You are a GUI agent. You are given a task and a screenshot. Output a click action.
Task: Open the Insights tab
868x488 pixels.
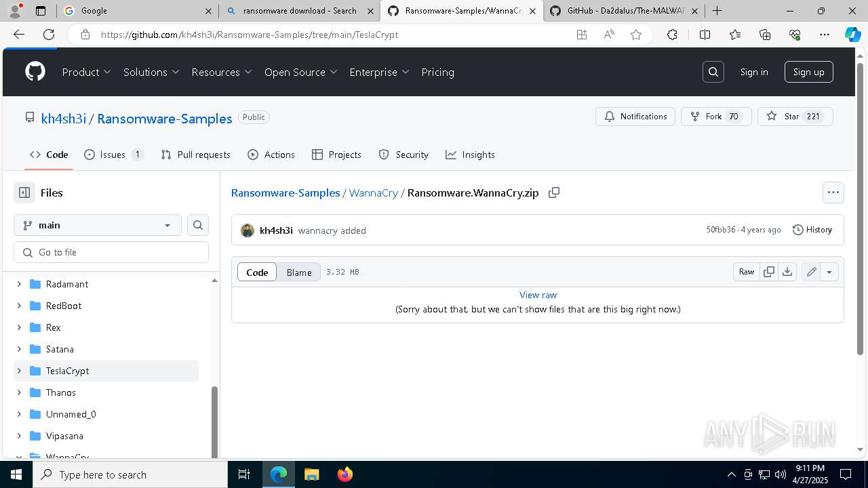[470, 155]
